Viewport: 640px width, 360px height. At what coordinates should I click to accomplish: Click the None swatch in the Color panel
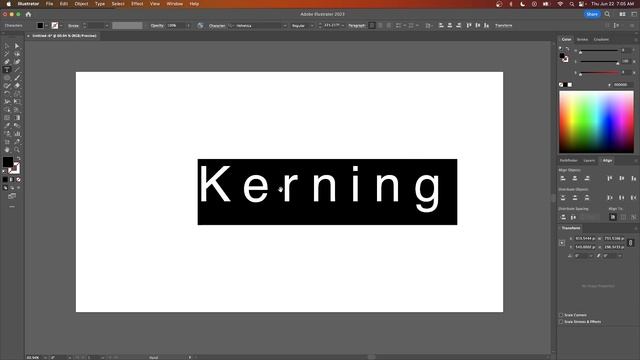pos(561,84)
